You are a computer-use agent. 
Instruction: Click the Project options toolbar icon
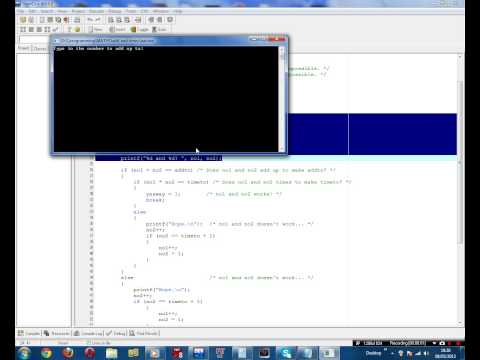(170, 20)
